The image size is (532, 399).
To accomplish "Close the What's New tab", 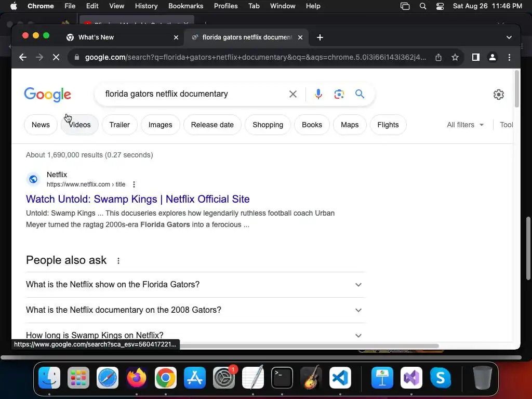I will (176, 37).
